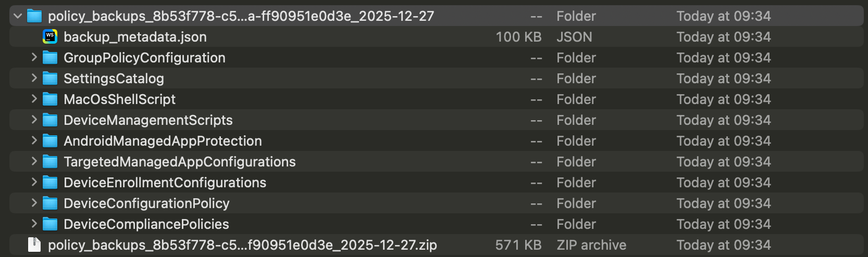Expand the GroupPolicyConfiguration folder
The height and width of the screenshot is (257, 868).
click(34, 57)
